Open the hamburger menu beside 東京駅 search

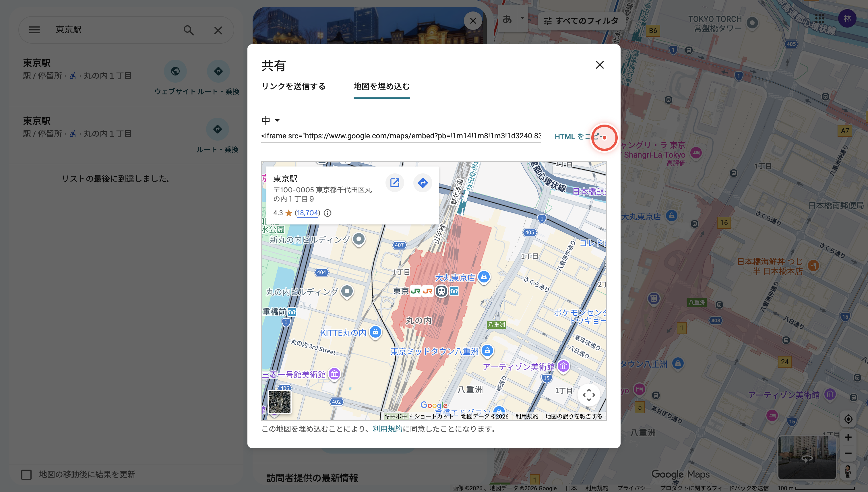(34, 30)
